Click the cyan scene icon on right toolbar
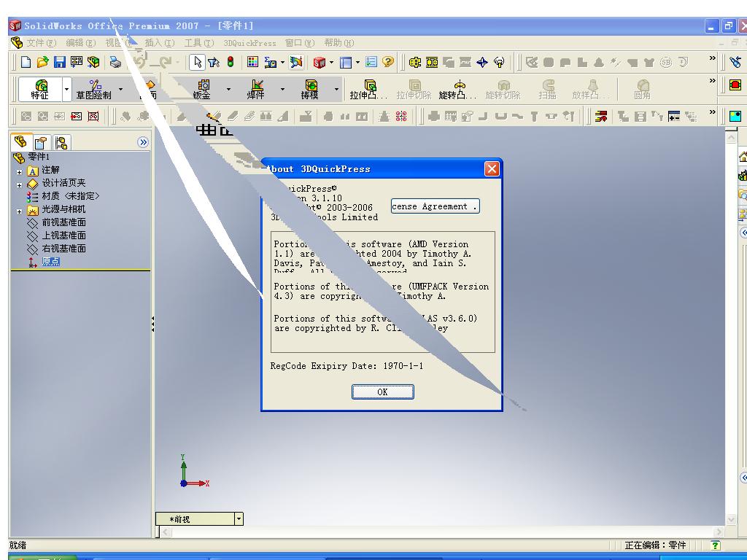The image size is (747, 560). pyautogui.click(x=735, y=116)
